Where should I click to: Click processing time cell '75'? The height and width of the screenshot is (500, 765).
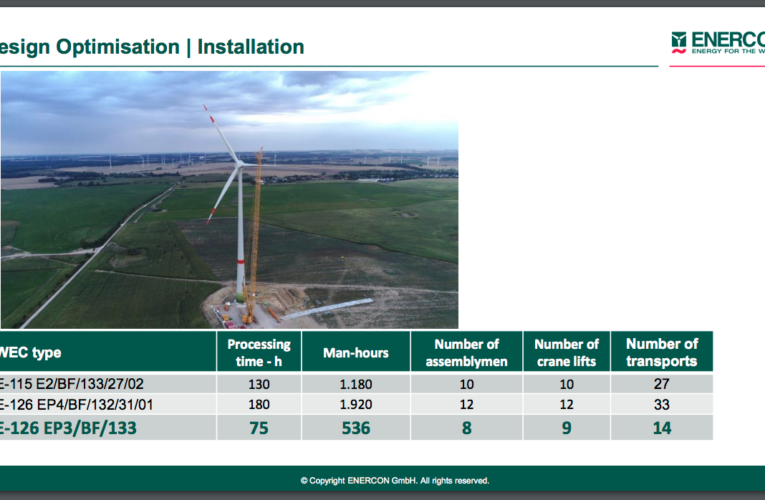(259, 428)
